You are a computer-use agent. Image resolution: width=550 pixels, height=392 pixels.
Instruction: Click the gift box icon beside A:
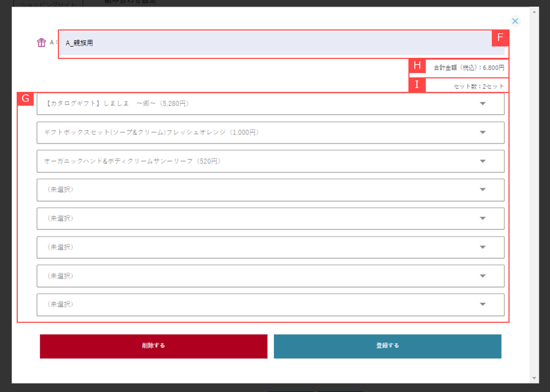42,43
